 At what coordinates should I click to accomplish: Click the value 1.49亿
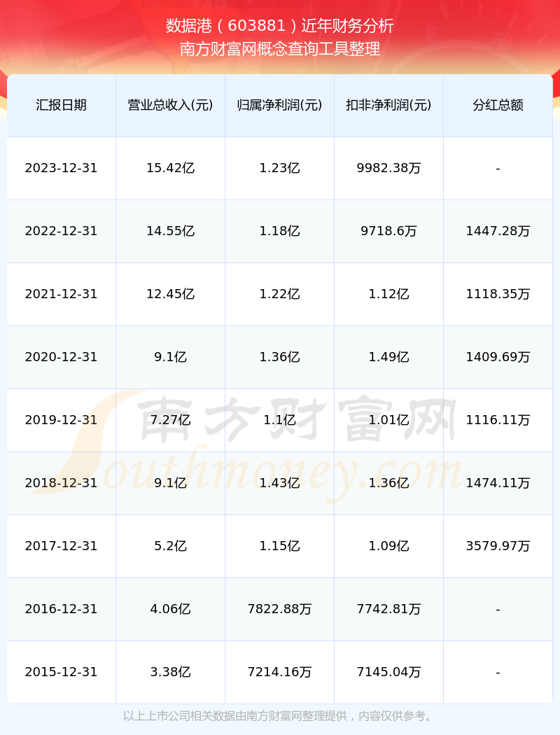(x=389, y=357)
